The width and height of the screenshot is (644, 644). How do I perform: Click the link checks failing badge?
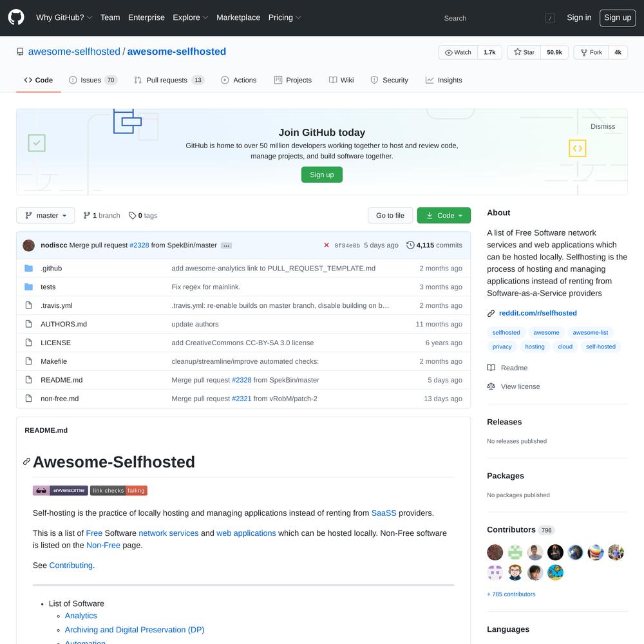click(x=118, y=490)
